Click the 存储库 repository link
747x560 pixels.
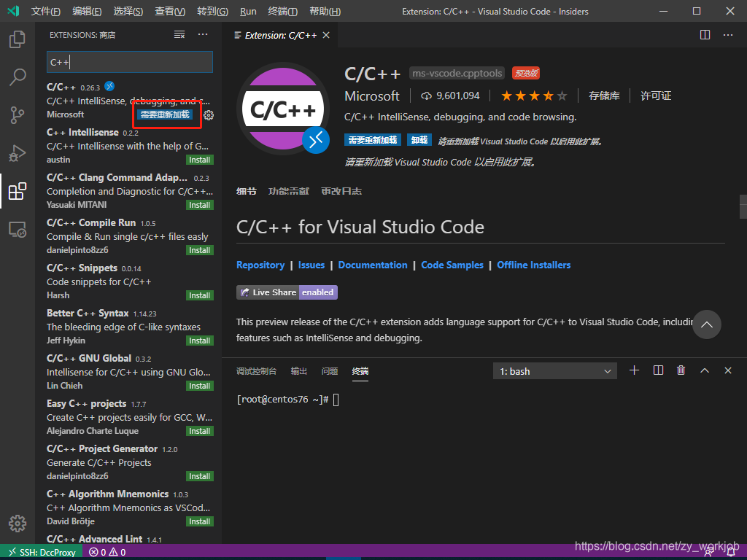click(x=604, y=96)
